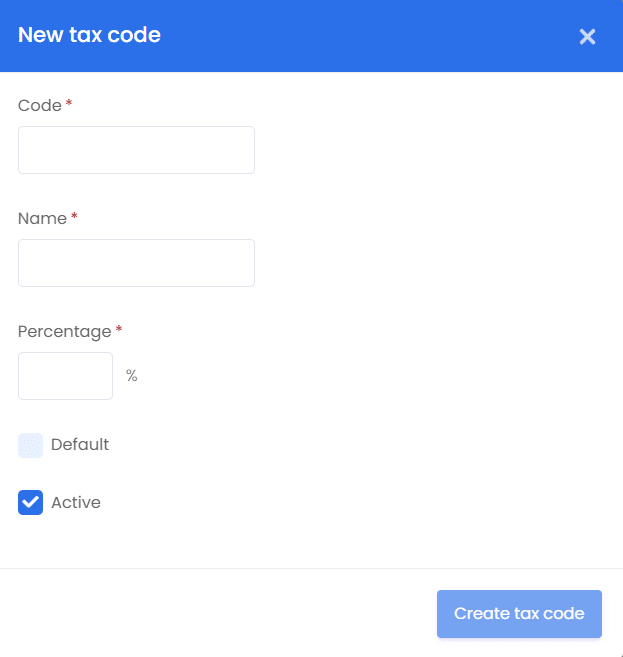Viewport: 623px width, 657px height.
Task: Toggle Default via its text label
Action: (x=80, y=445)
